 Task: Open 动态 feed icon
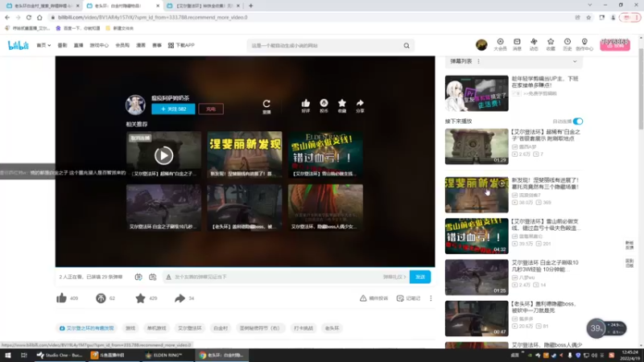click(534, 44)
